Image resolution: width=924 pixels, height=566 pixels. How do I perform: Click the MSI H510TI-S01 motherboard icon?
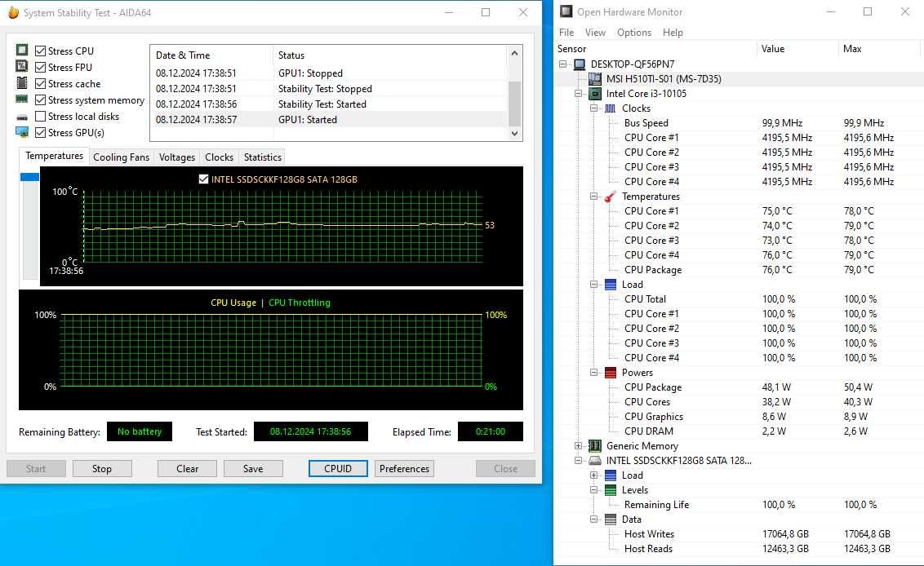coord(595,79)
